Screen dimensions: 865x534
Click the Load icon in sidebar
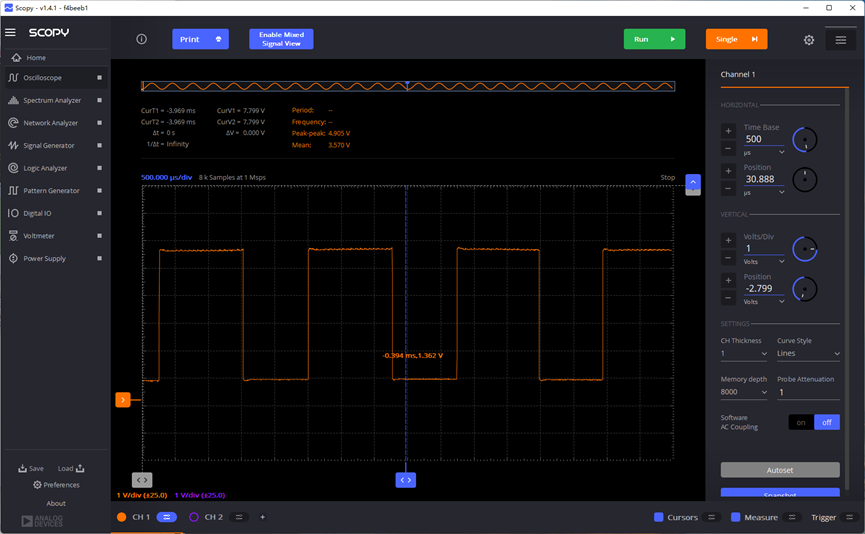tap(80, 468)
